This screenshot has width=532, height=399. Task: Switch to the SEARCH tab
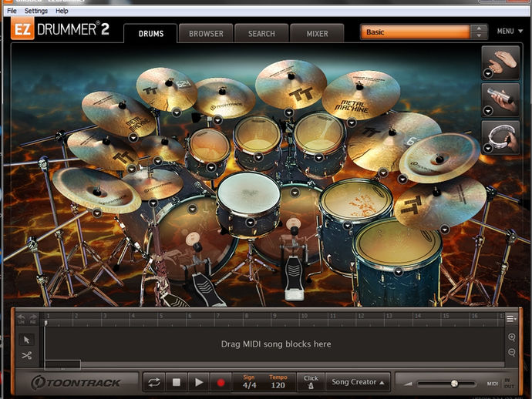(x=261, y=34)
